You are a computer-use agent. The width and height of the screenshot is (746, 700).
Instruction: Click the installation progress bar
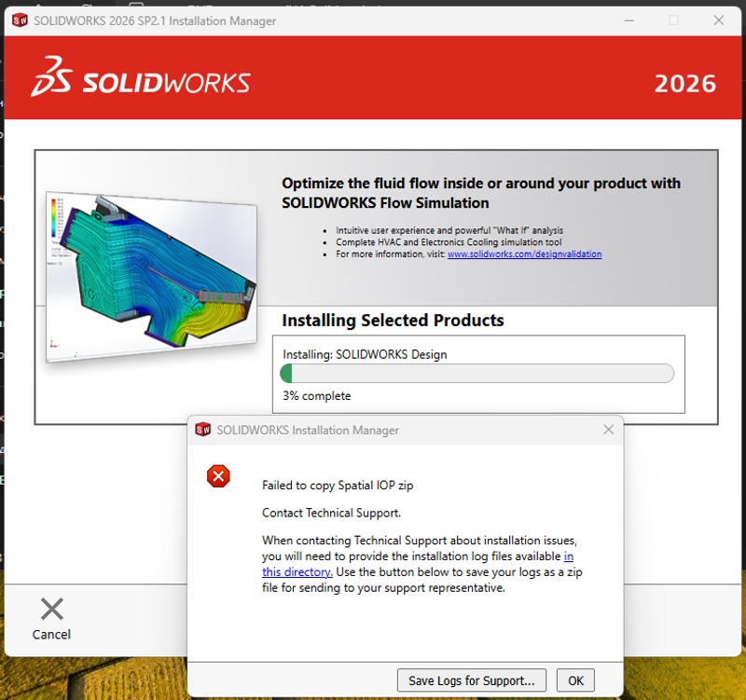(x=477, y=373)
